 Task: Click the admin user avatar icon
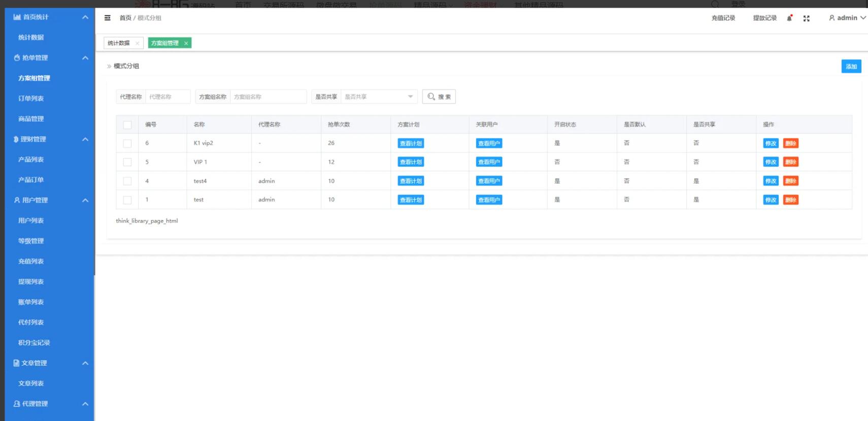(x=831, y=18)
